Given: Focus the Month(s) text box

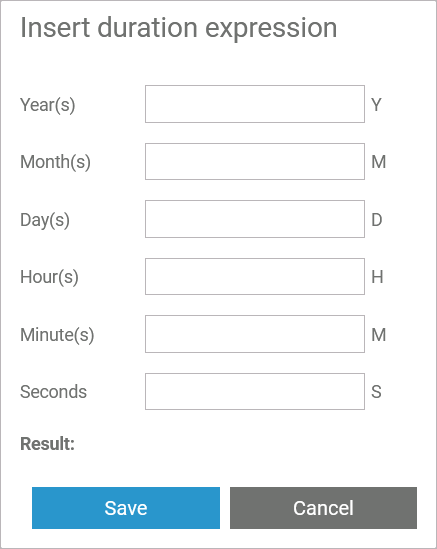Looking at the screenshot, I should point(255,161).
